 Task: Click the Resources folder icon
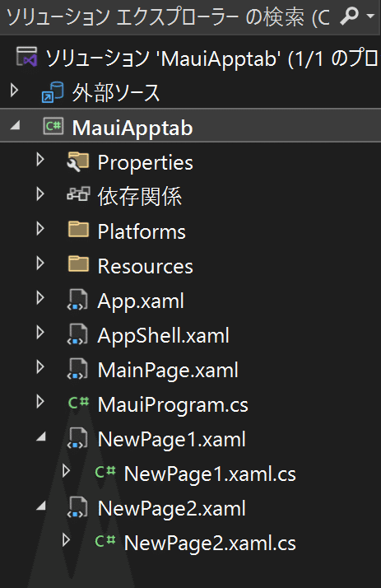[x=79, y=264]
